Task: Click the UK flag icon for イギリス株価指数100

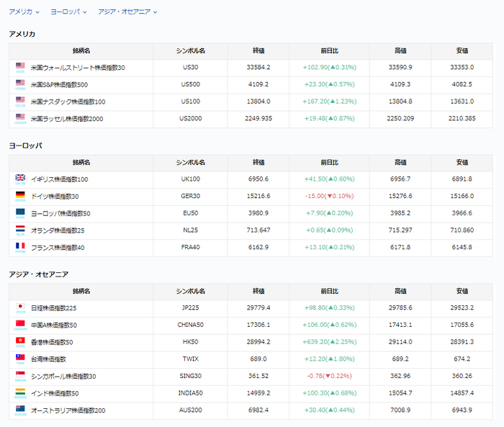Action: pos(20,178)
